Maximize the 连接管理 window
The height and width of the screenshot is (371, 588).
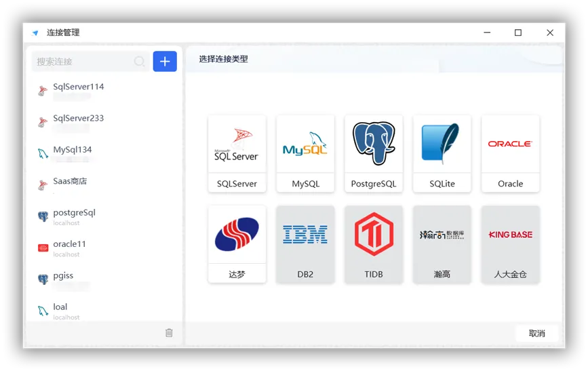[x=518, y=33]
